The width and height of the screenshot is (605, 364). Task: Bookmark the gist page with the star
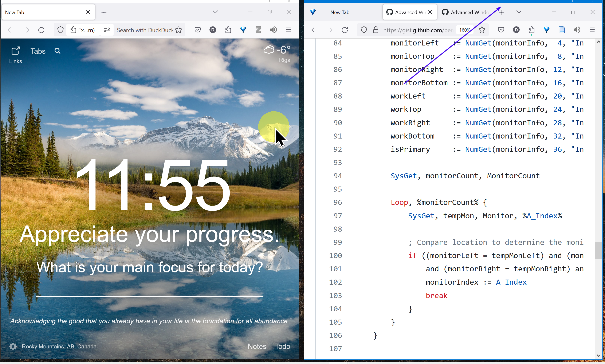(482, 30)
